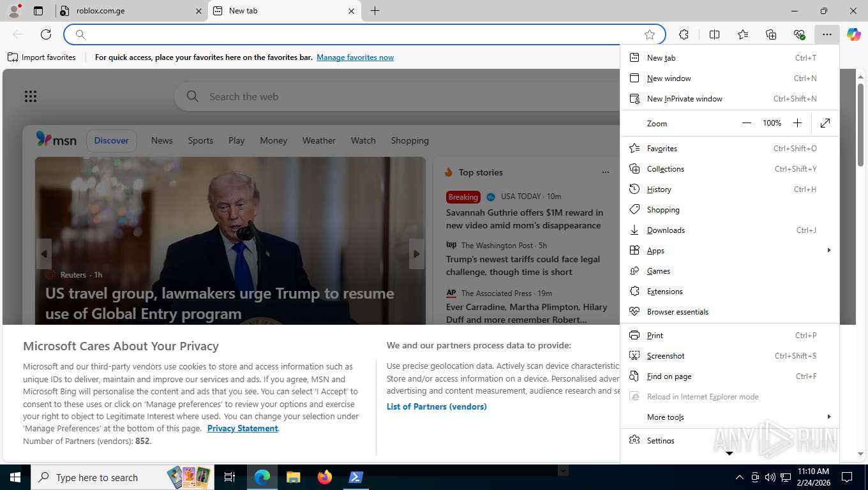Open Favorites from the menu
This screenshot has width=868, height=490.
pyautogui.click(x=730, y=148)
